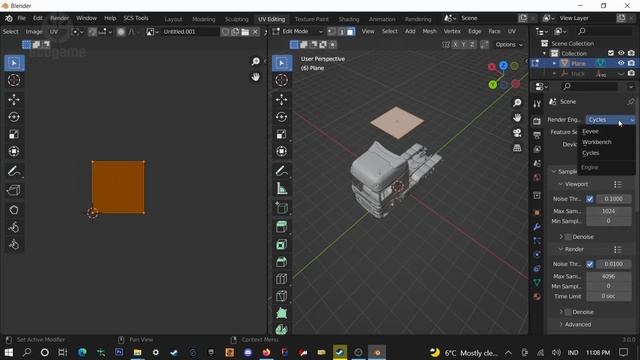The width and height of the screenshot is (640, 360).
Task: Select the Annotate tool in UV editor
Action: point(14,171)
